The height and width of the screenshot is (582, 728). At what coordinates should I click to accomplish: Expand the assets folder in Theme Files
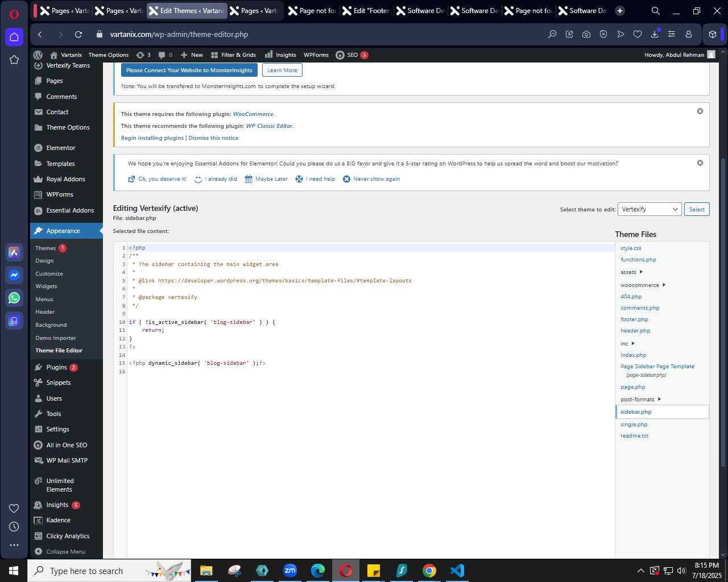(631, 272)
